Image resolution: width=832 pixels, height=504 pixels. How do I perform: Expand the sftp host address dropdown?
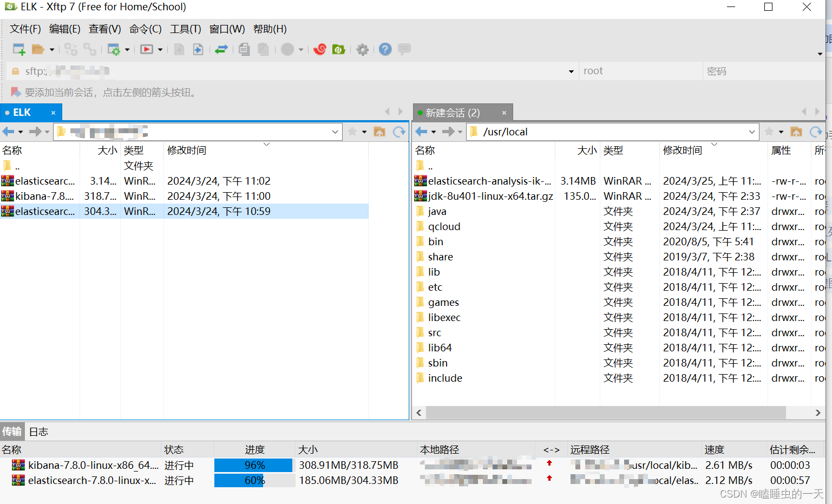(x=571, y=71)
